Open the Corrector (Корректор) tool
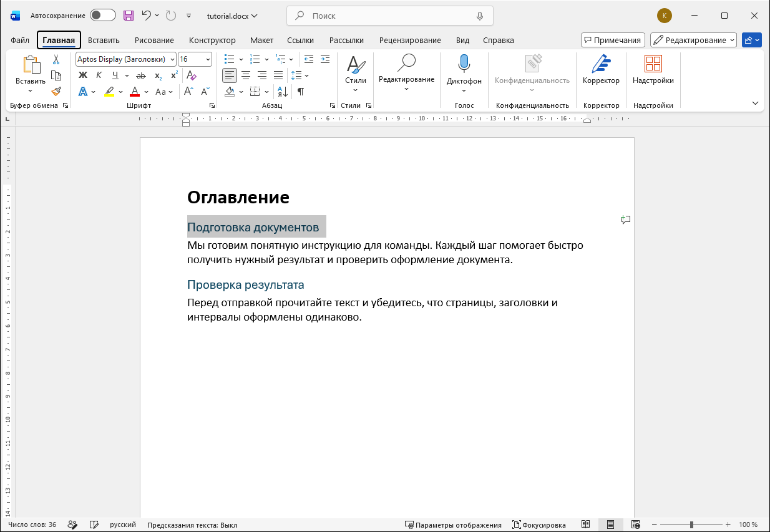The height and width of the screenshot is (532, 770). [x=601, y=70]
